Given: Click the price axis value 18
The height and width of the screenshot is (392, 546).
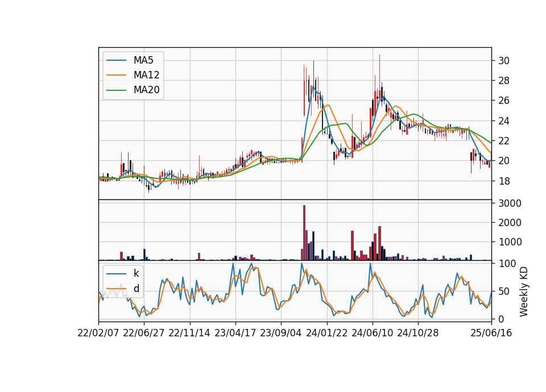Looking at the screenshot, I should (x=504, y=181).
